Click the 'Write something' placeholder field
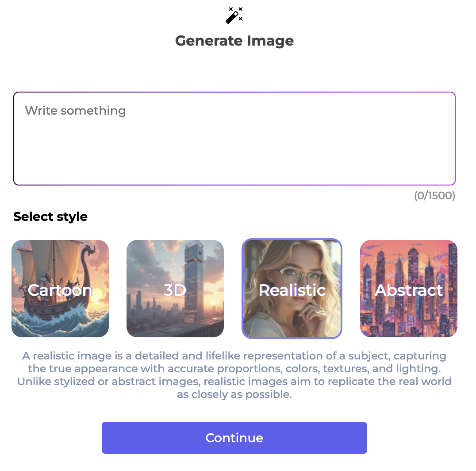 click(x=75, y=111)
